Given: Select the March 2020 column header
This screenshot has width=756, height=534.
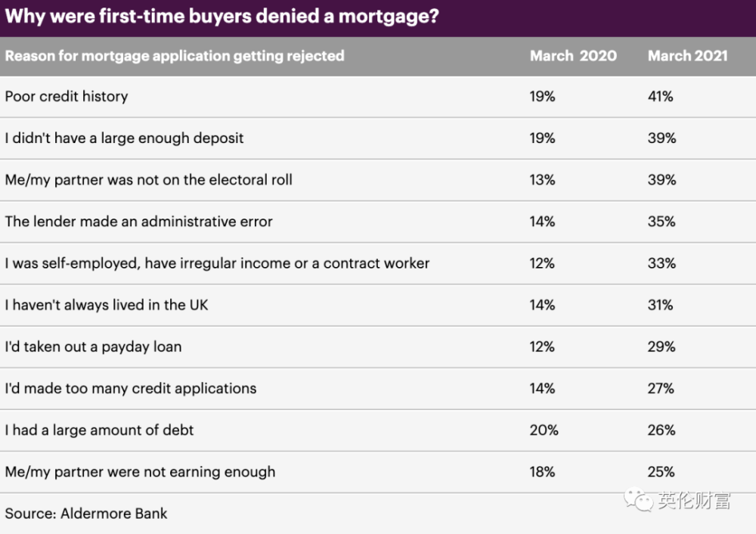Looking at the screenshot, I should pyautogui.click(x=573, y=55).
